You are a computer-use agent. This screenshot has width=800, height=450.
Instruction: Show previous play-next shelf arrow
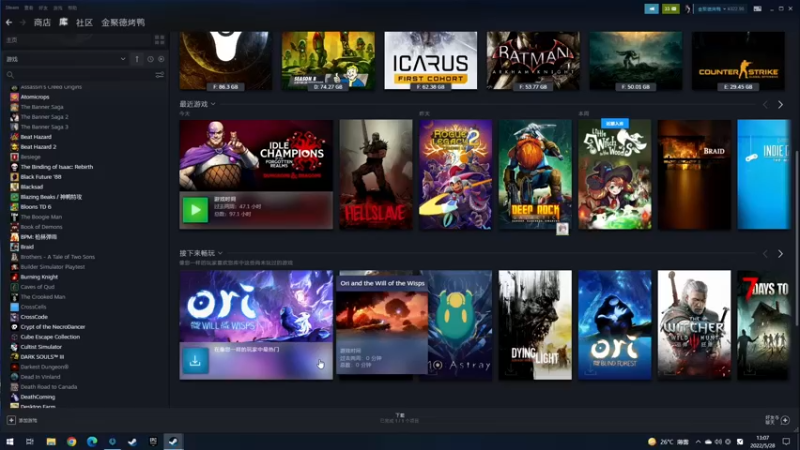point(765,254)
